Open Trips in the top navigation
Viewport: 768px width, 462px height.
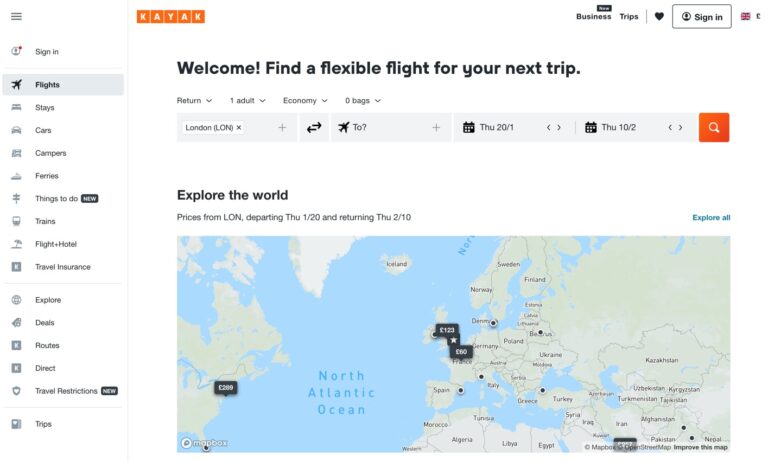(x=628, y=16)
